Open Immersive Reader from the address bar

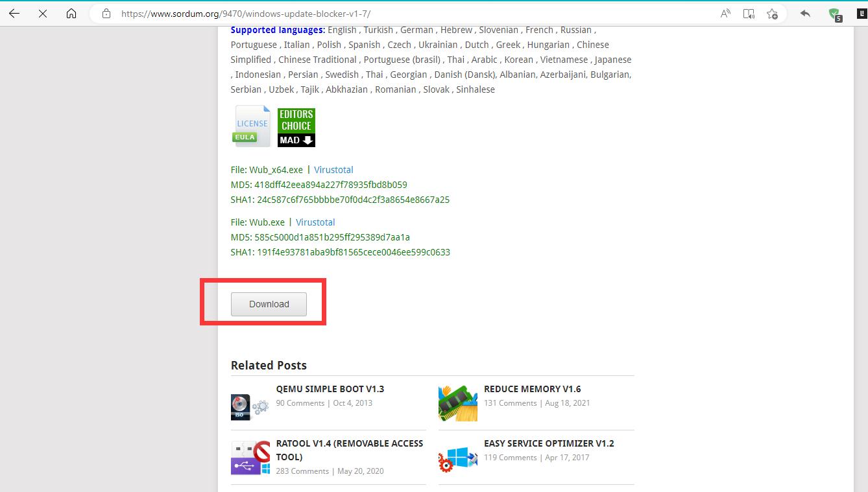point(749,14)
